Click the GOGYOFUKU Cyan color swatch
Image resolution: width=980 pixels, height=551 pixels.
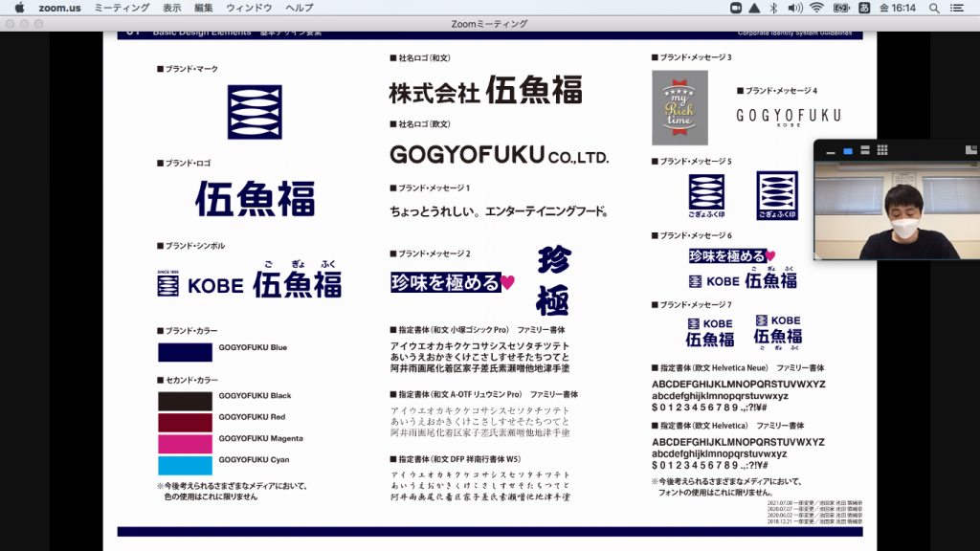click(185, 466)
